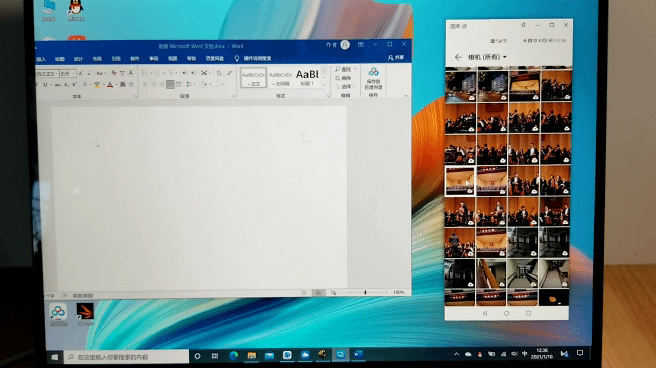The image size is (656, 368).
Task: Clear all formatting in Word
Action: pos(114,73)
